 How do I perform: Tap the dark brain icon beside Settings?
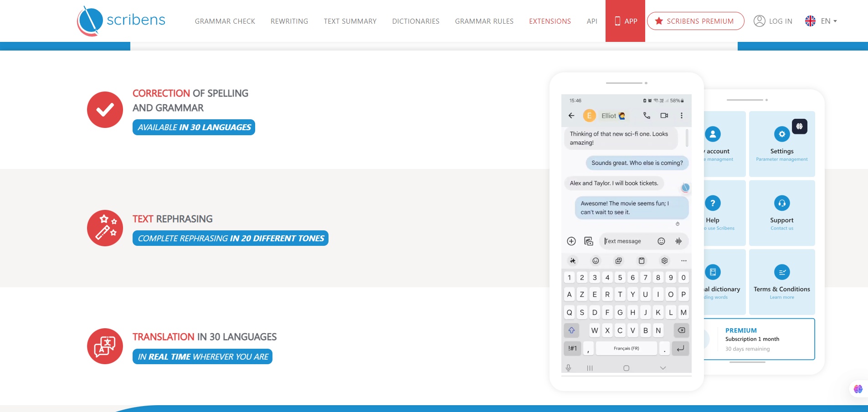pyautogui.click(x=800, y=127)
